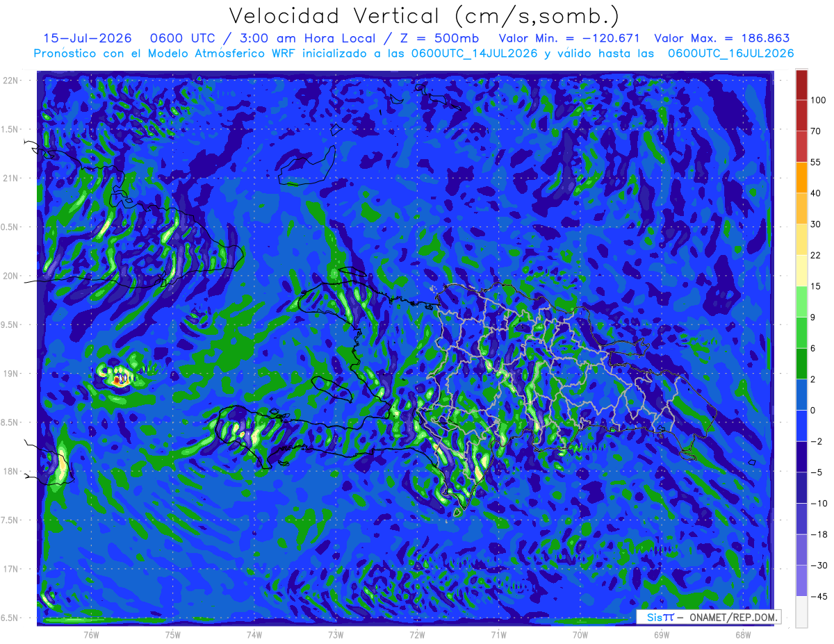
Task: Click the "75W" longitude label
Action: (173, 634)
